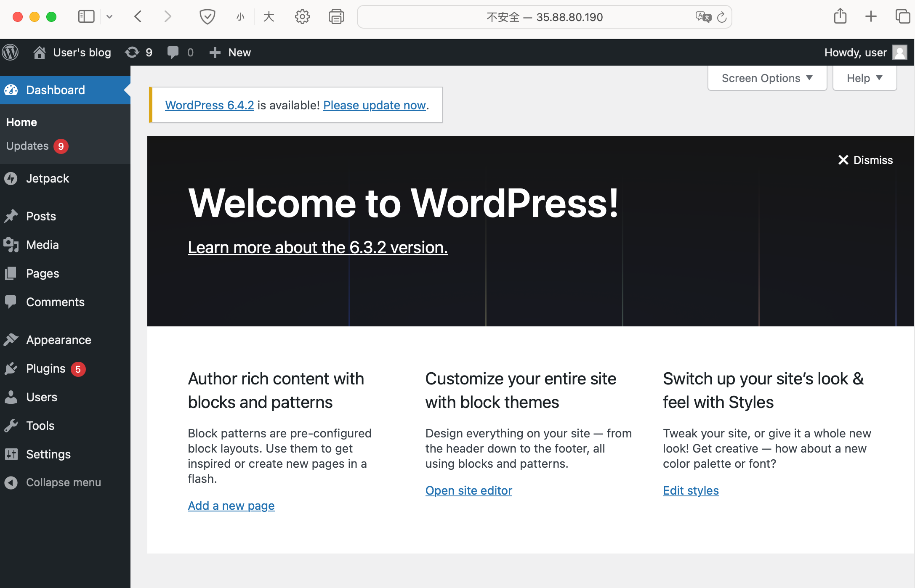Click User's blog site name
The image size is (915, 588).
click(82, 53)
